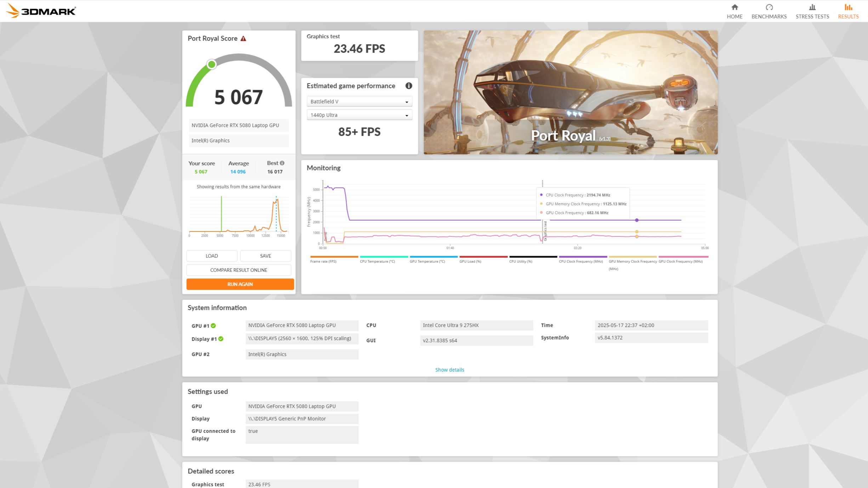This screenshot has width=868, height=488.
Task: Click the 'true' GPU connected value
Action: (302, 435)
